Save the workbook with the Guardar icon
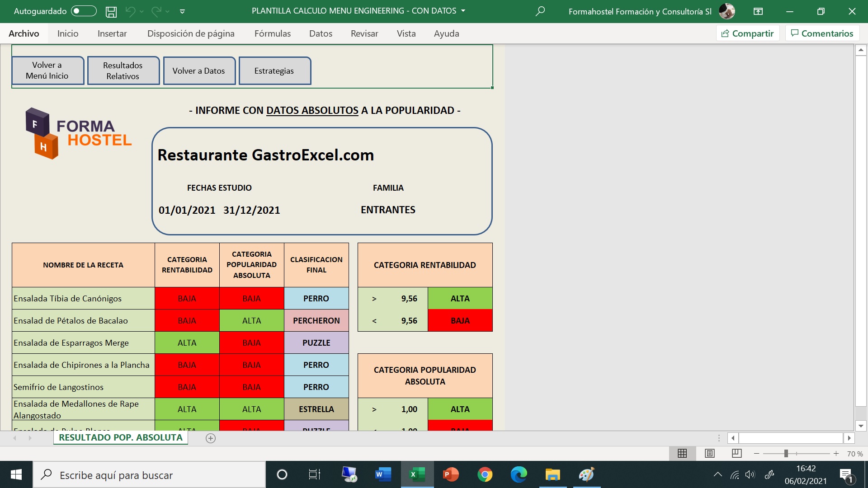 (x=111, y=11)
